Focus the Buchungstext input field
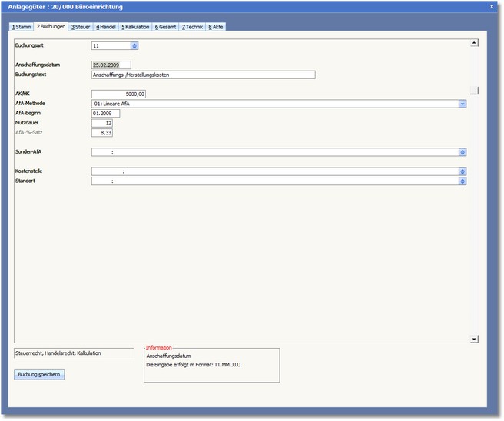Screen dimensions: 504x421 tap(203, 75)
